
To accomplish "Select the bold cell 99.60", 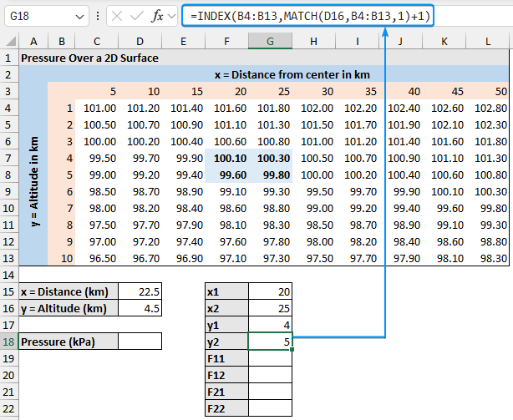I will click(226, 175).
